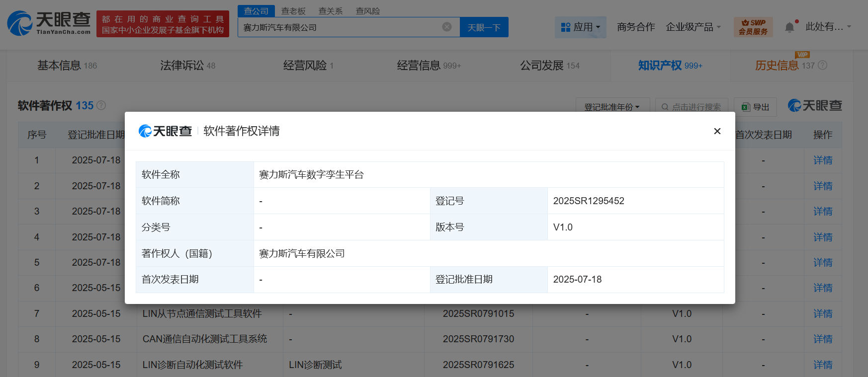Click the help icon next to 历史信息
This screenshot has width=868, height=377.
pyautogui.click(x=823, y=66)
